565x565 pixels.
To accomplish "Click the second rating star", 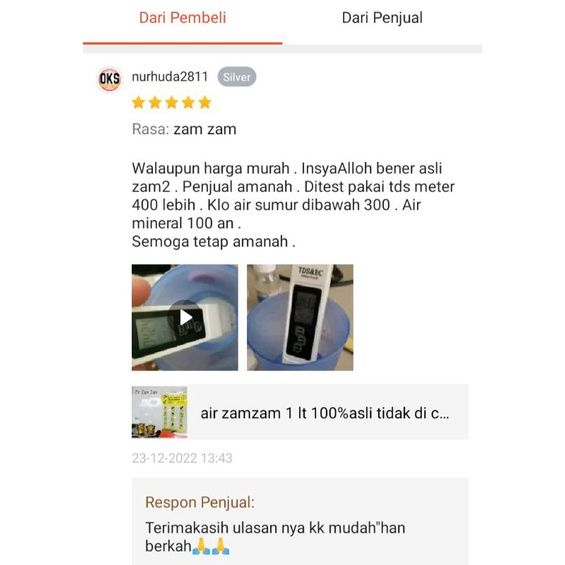I will (x=155, y=103).
